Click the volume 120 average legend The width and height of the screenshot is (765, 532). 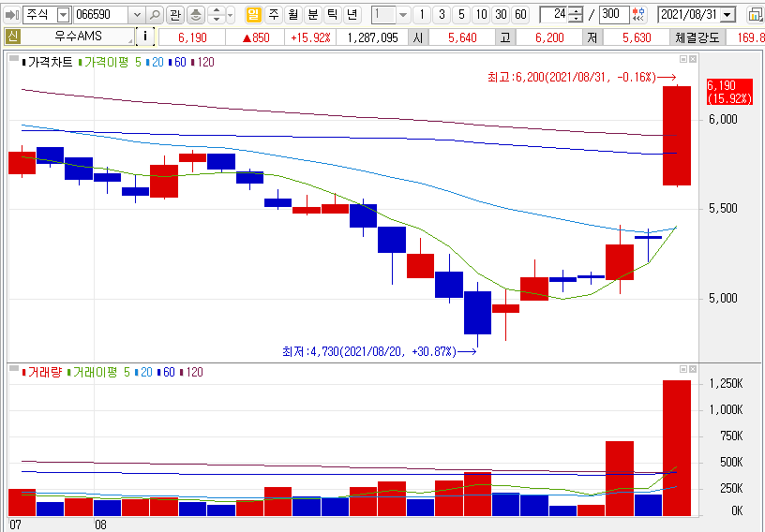(191, 372)
